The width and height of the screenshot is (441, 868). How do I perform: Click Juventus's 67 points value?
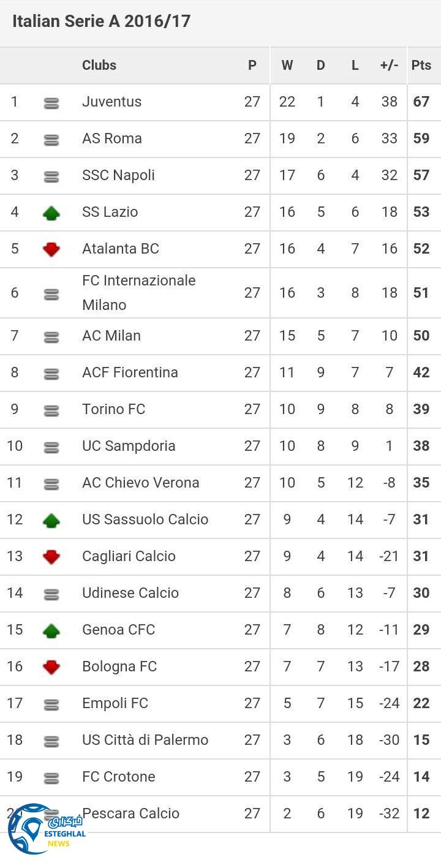(421, 102)
